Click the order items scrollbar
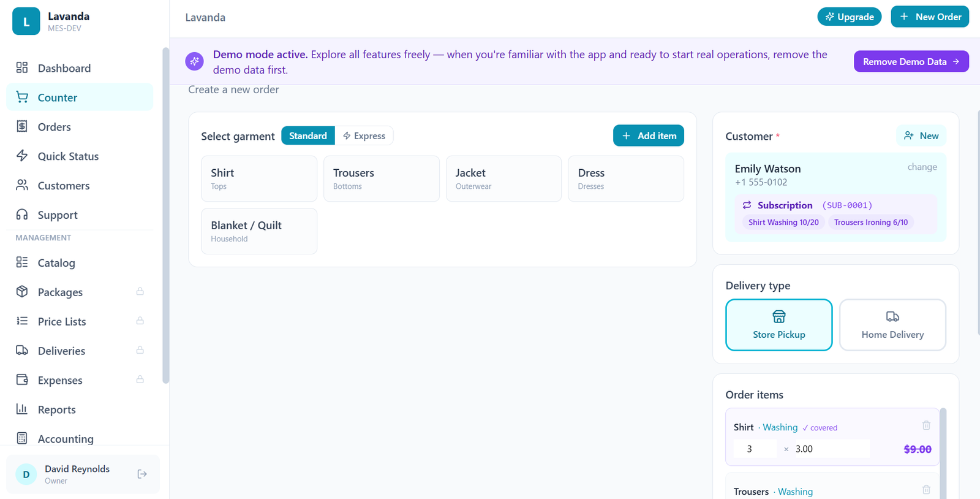The height and width of the screenshot is (499, 980). point(943,453)
